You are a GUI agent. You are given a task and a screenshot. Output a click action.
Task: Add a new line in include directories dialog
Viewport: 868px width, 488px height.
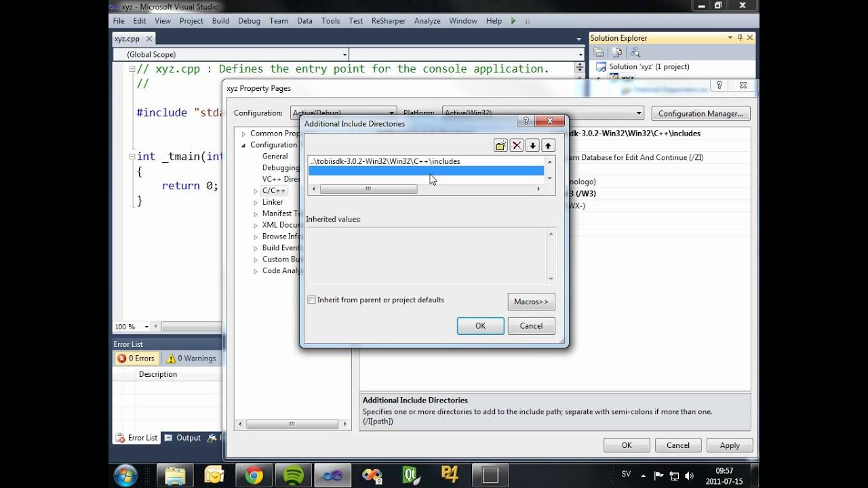[500, 145]
